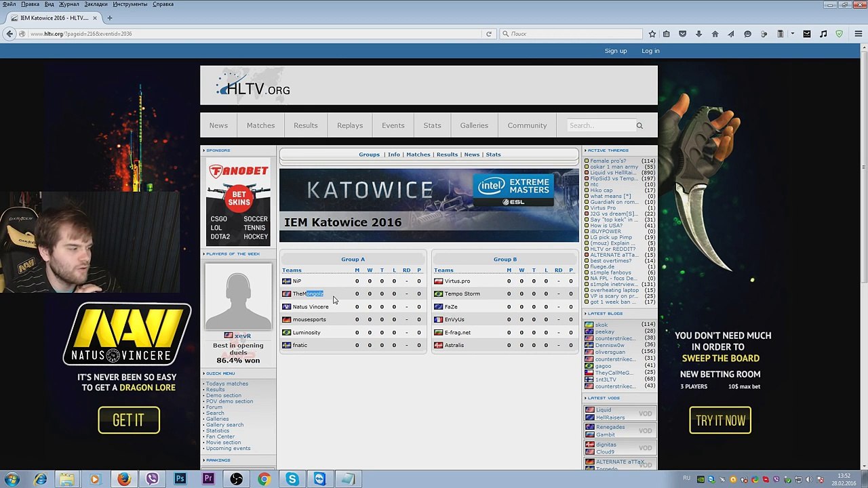868x488 pixels.
Task: Open the event Info sub-link
Action: point(394,155)
